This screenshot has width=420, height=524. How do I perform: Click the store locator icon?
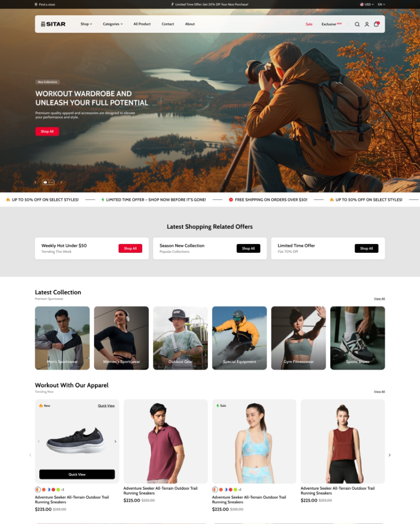(36, 4)
